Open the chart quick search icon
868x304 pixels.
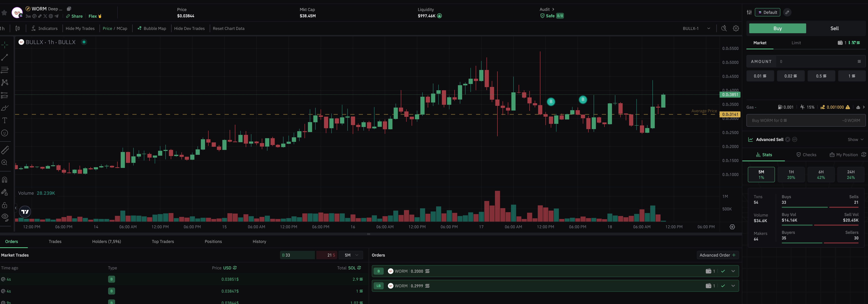[724, 28]
